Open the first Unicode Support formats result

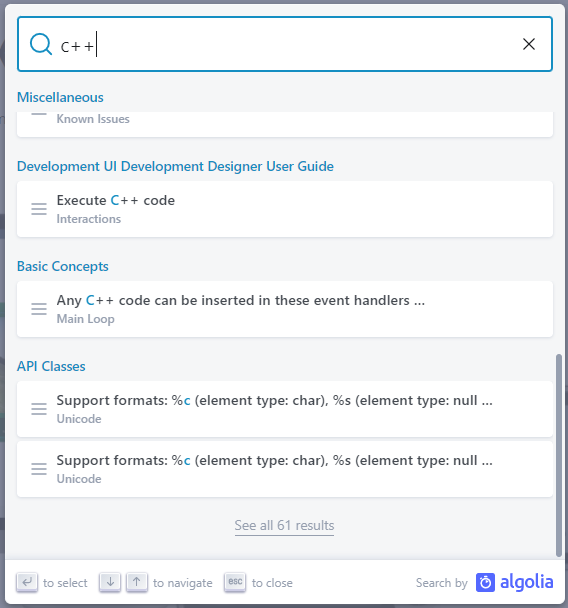click(285, 409)
